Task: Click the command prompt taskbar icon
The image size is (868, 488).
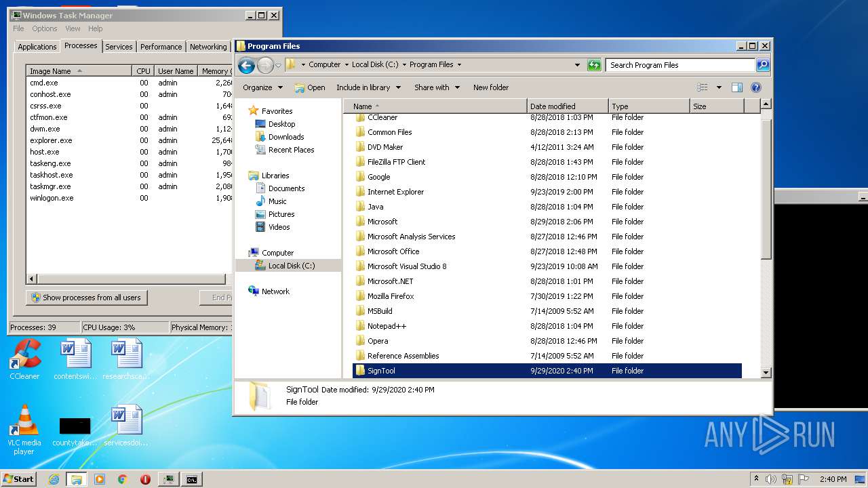Action: 192,479
